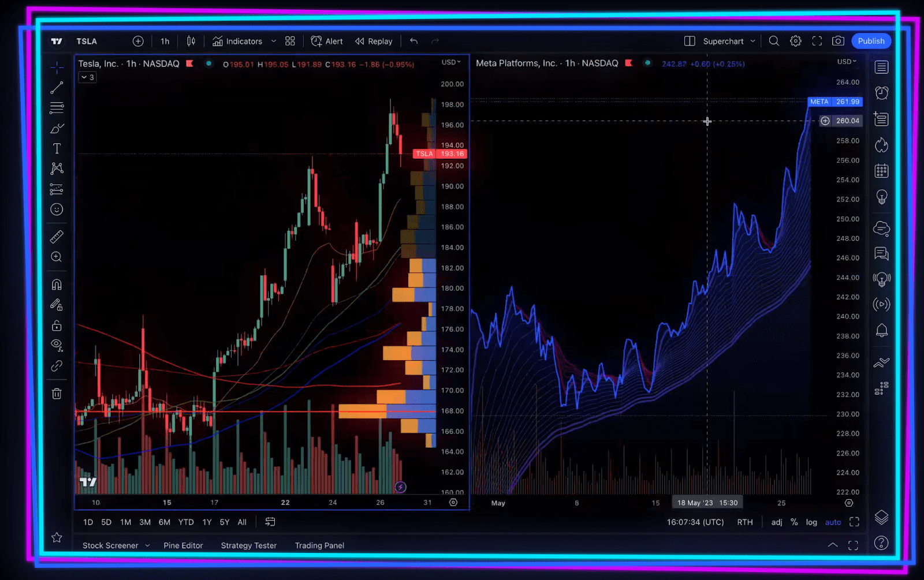
Task: Select the ruler measure tool
Action: click(x=57, y=237)
